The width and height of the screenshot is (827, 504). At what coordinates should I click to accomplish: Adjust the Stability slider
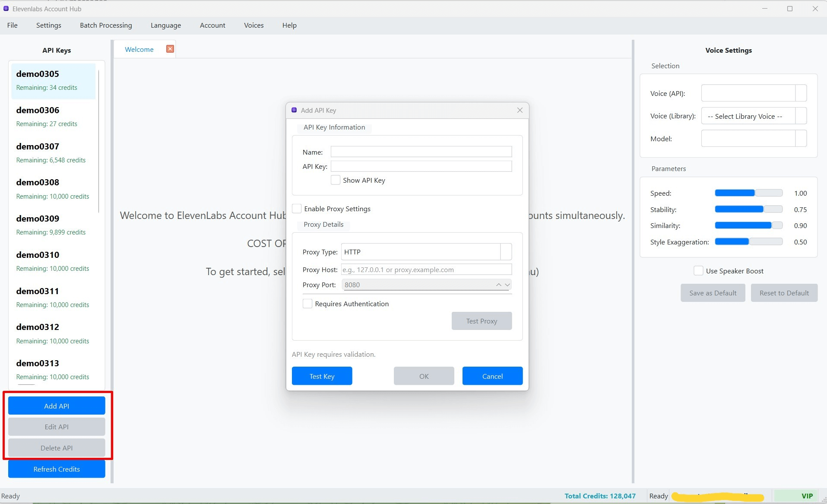749,209
